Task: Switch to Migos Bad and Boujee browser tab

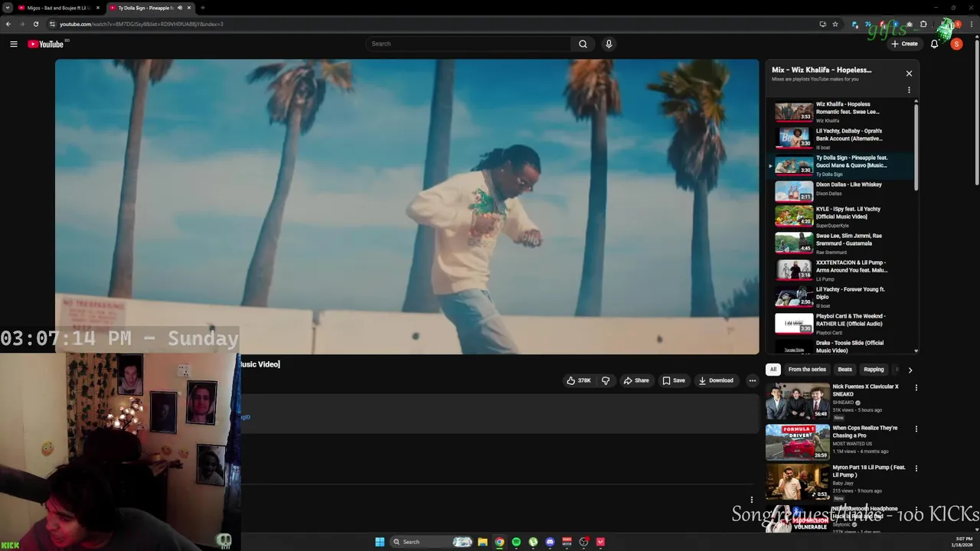Action: coord(57,8)
